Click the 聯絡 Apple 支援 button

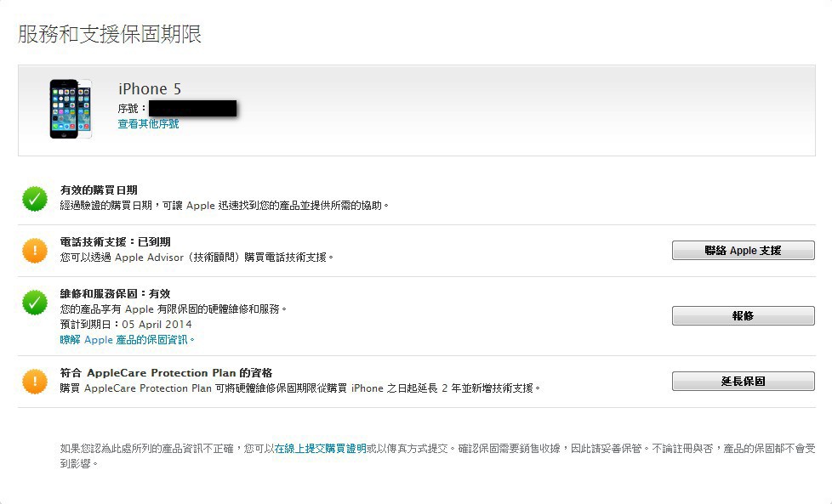743,250
